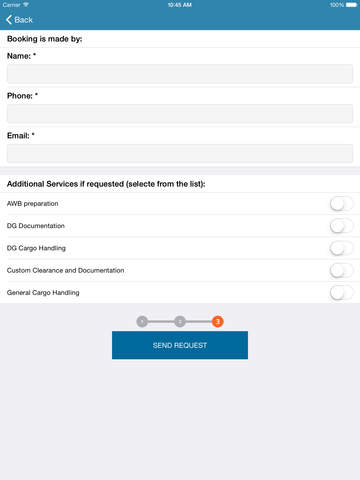Enable AWB preparation switch
The image size is (360, 480).
pos(341,204)
